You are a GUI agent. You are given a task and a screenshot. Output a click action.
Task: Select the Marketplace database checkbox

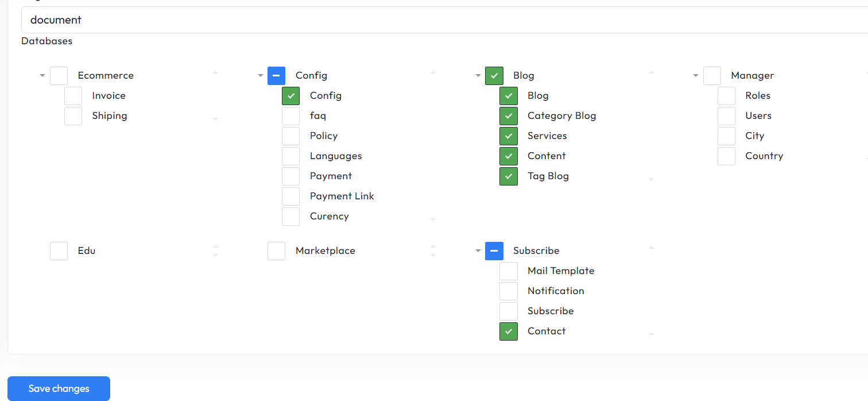point(276,251)
